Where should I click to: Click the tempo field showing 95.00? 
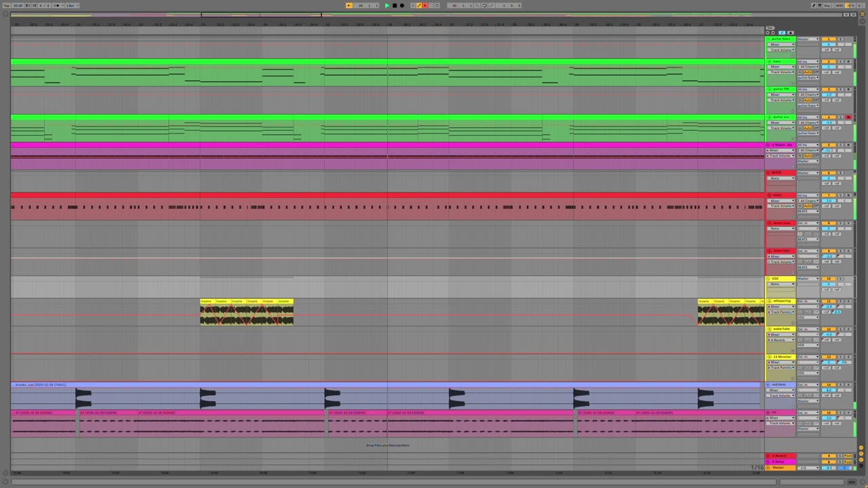coord(18,5)
